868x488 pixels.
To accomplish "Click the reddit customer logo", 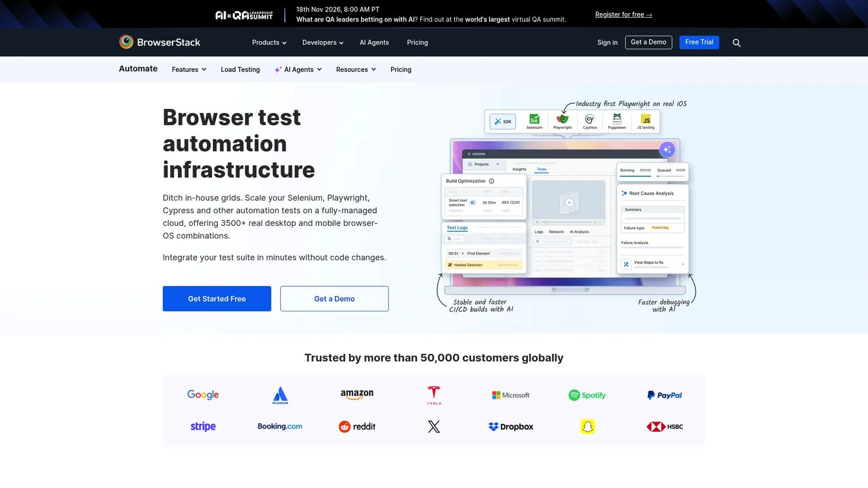I will [357, 427].
